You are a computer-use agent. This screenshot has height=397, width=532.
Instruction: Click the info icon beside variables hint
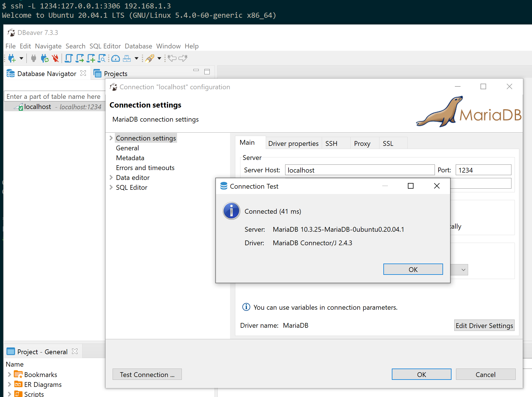[x=246, y=307]
